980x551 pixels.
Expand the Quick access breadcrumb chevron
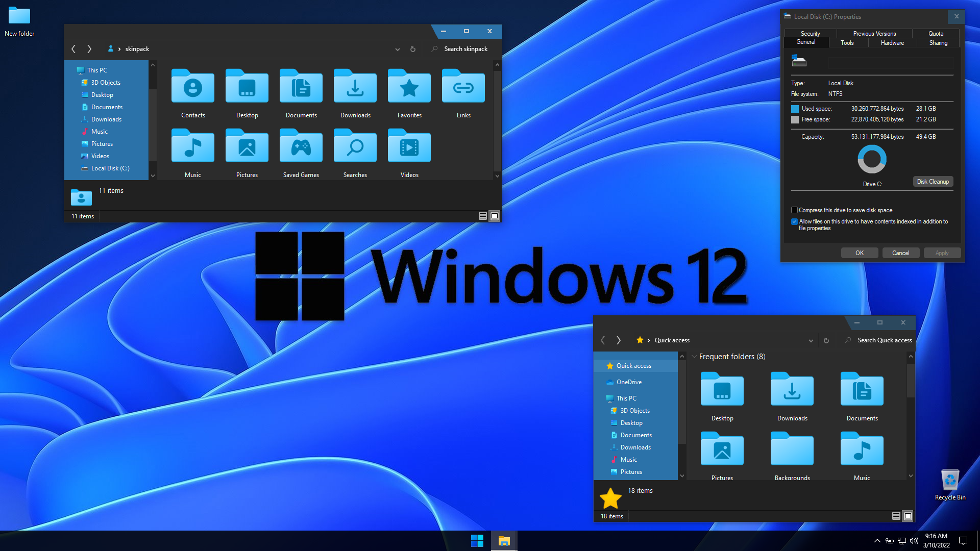(x=649, y=340)
